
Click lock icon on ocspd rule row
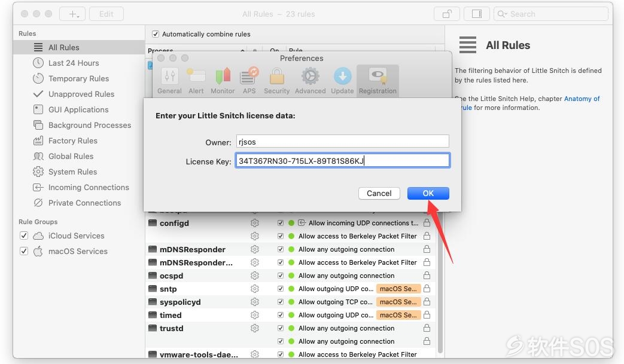427,275
